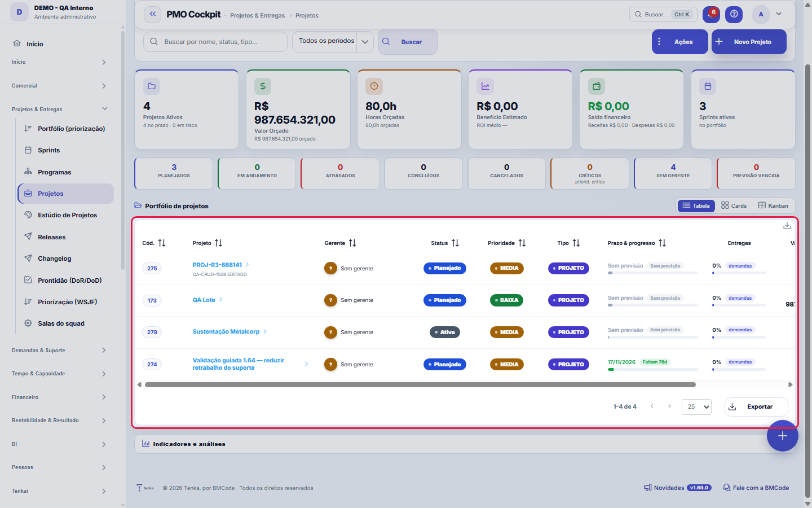Expand Demandas & Suporte sidebar section
Screen dimensions: 812x508
(x=60, y=351)
